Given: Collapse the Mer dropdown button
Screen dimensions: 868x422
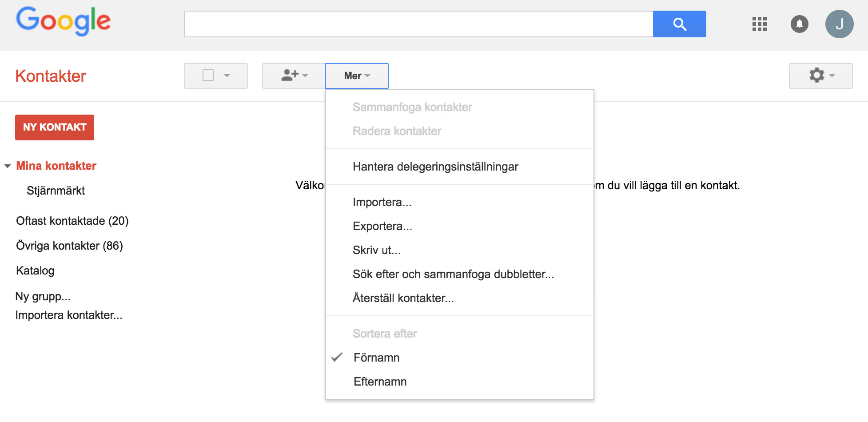Looking at the screenshot, I should (x=357, y=76).
